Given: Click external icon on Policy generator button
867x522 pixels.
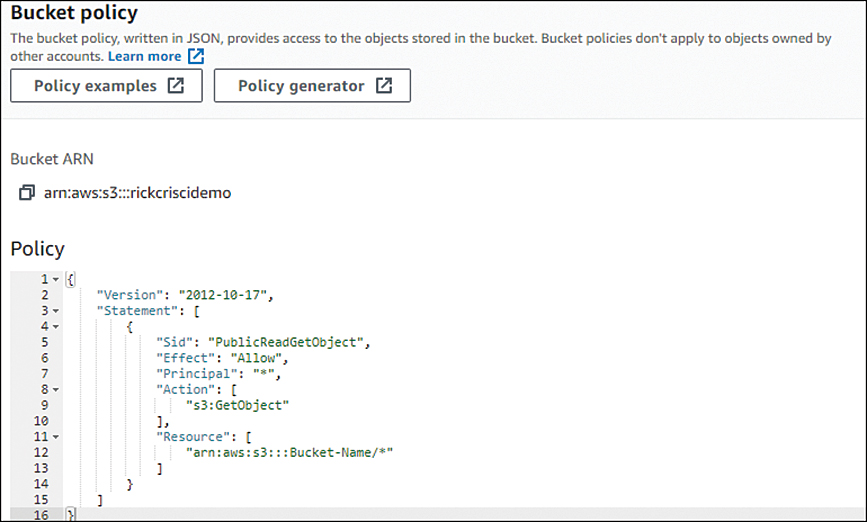Looking at the screenshot, I should [384, 85].
